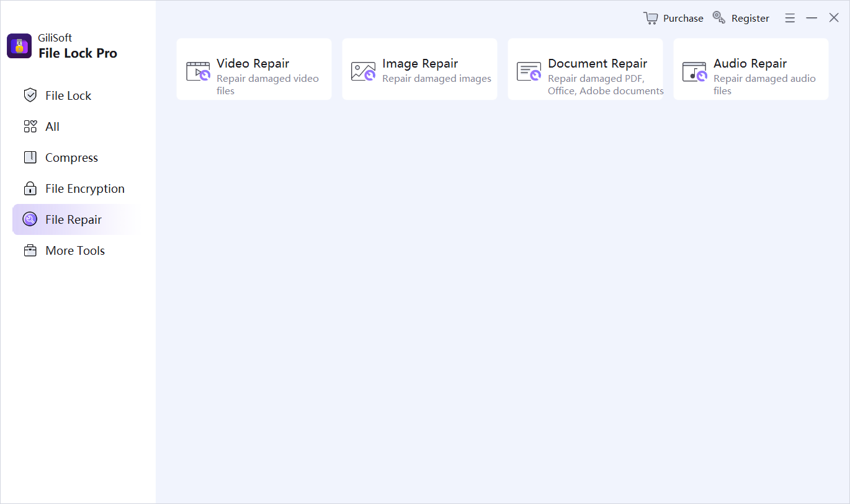Select the All sidebar item
This screenshot has width=850, height=504.
point(74,126)
